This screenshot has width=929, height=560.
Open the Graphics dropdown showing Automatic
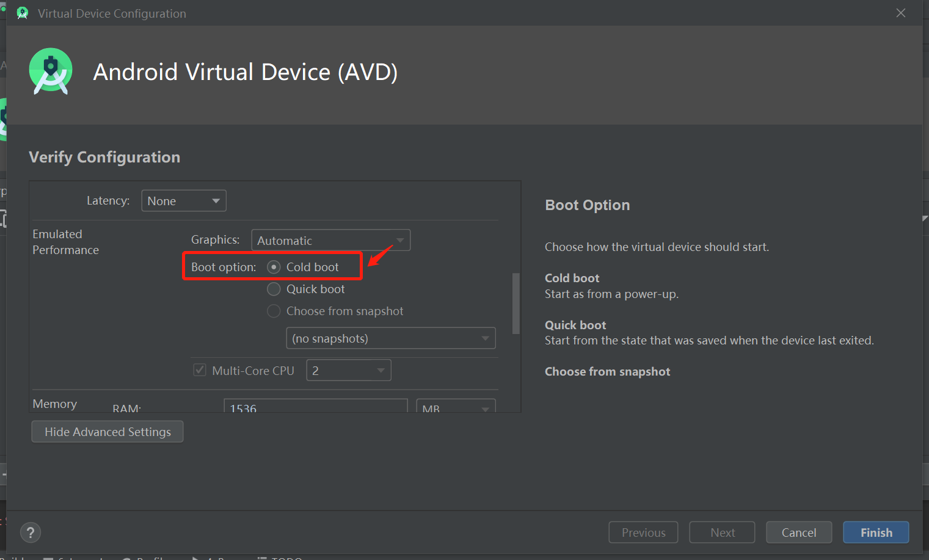[x=331, y=240]
